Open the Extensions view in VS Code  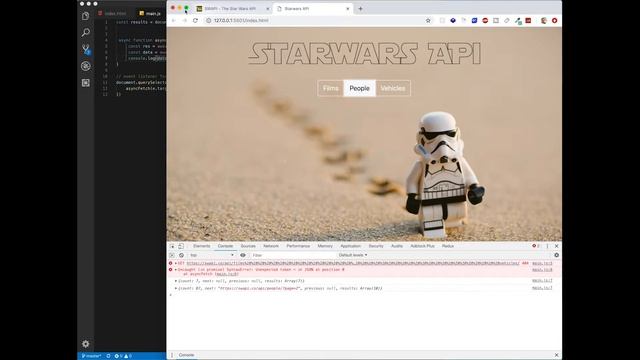[85, 83]
